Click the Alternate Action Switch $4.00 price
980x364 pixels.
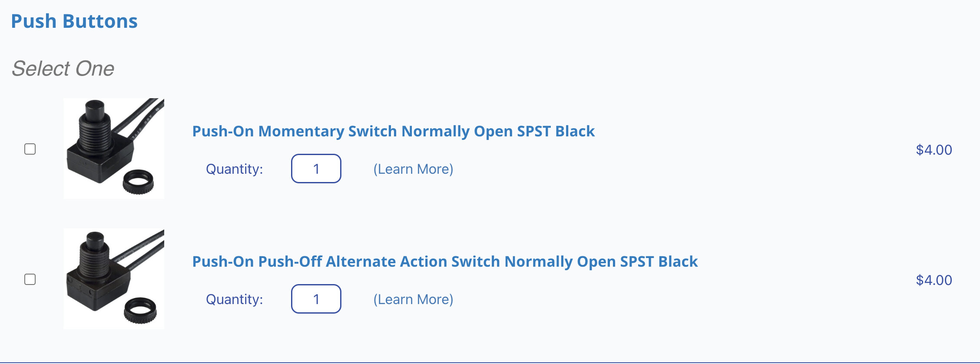934,280
